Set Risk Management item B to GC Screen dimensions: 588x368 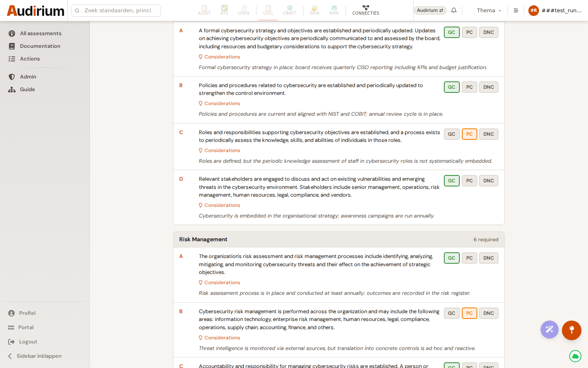(452, 313)
